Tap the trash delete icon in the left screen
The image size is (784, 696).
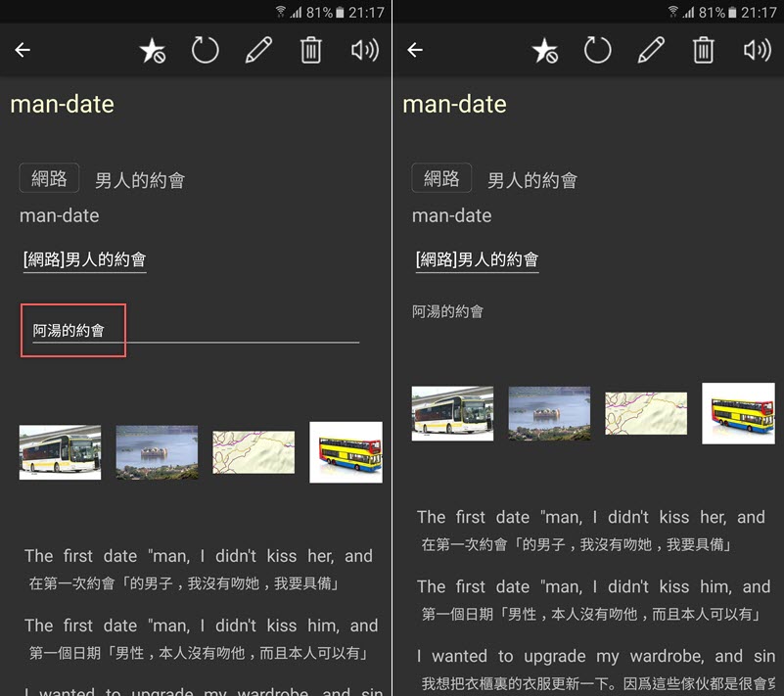click(310, 50)
